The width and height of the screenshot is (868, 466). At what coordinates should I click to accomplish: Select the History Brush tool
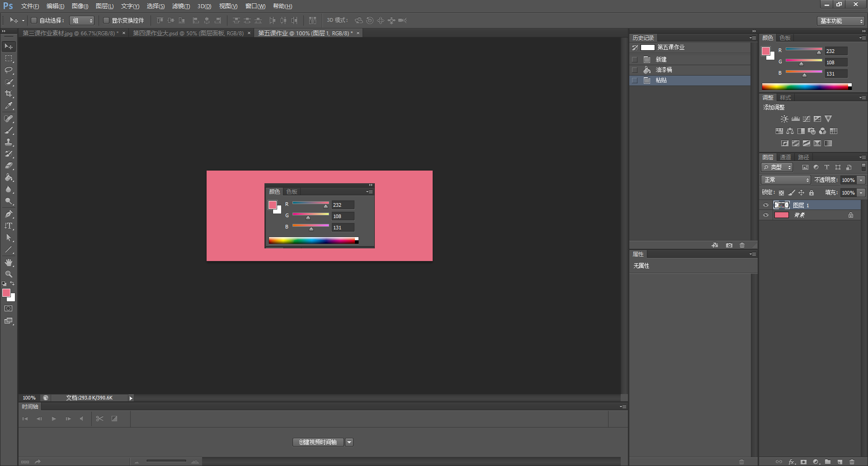(x=9, y=154)
